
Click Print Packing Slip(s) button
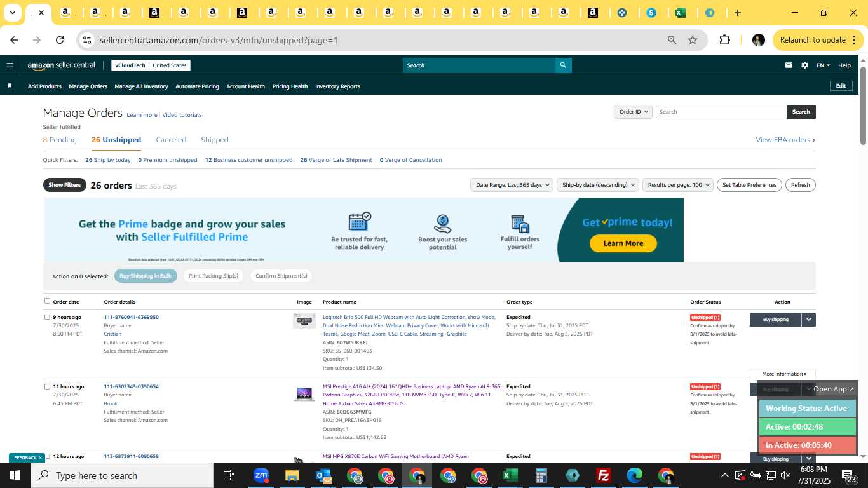pyautogui.click(x=213, y=276)
